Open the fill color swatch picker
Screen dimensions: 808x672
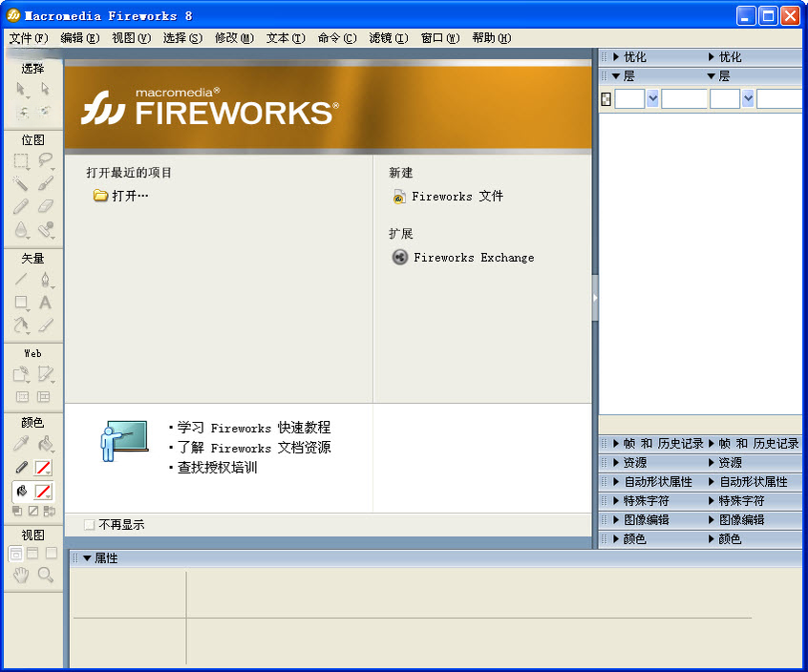43,491
